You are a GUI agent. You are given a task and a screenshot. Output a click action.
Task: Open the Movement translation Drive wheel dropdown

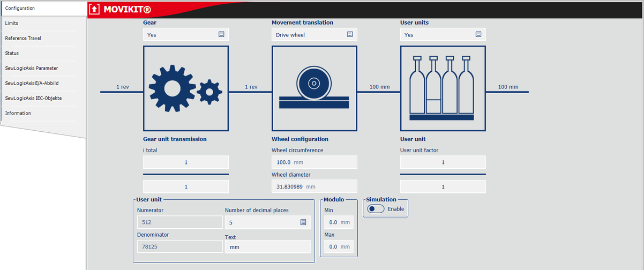tap(314, 35)
